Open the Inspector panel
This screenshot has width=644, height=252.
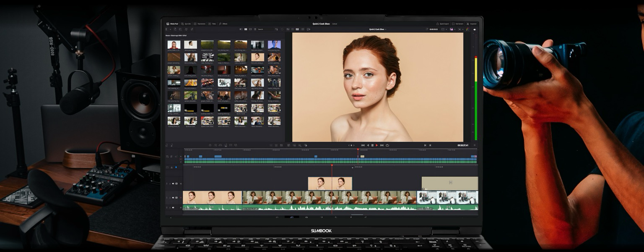(471, 24)
